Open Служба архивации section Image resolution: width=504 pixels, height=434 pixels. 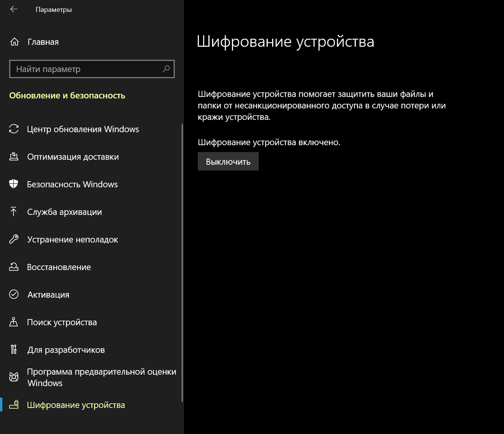pos(64,212)
